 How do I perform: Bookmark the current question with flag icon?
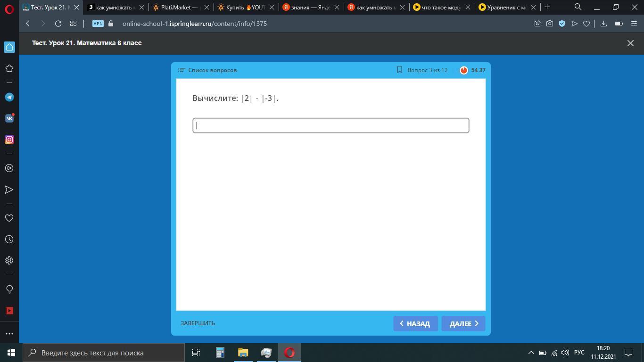coord(399,70)
